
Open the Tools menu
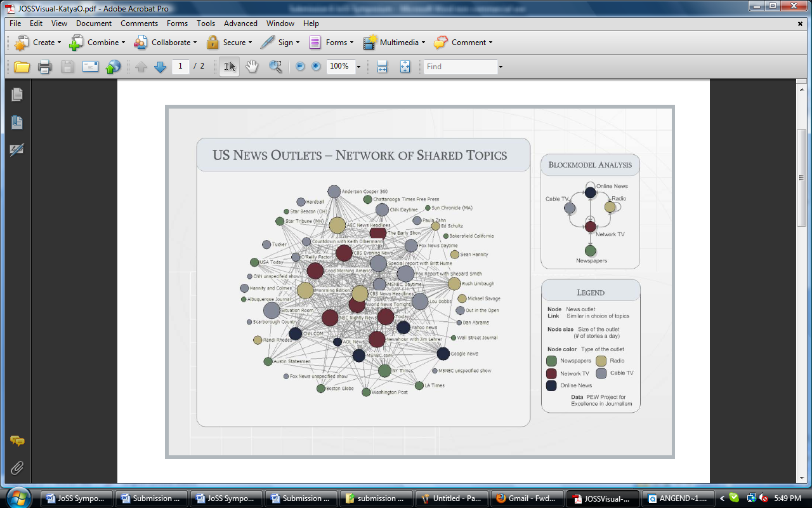click(x=206, y=23)
